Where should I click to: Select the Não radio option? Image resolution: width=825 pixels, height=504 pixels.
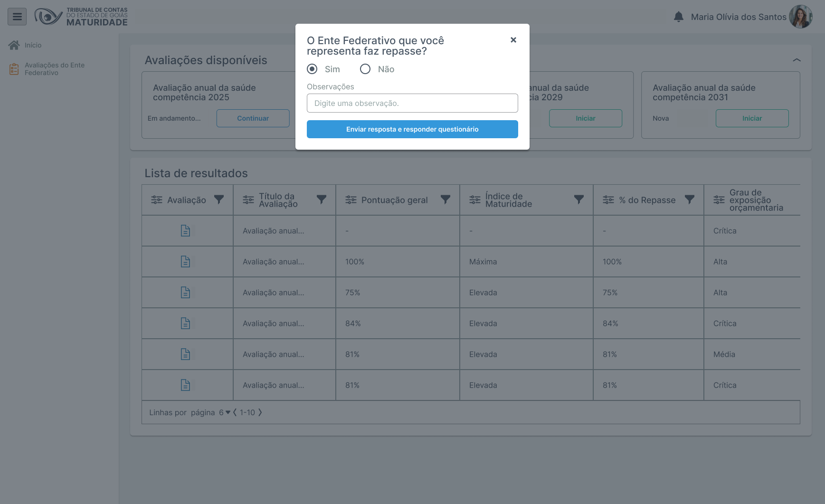pos(365,69)
